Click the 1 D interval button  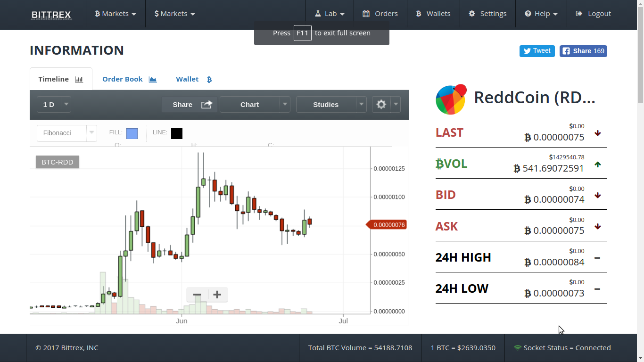click(x=49, y=105)
